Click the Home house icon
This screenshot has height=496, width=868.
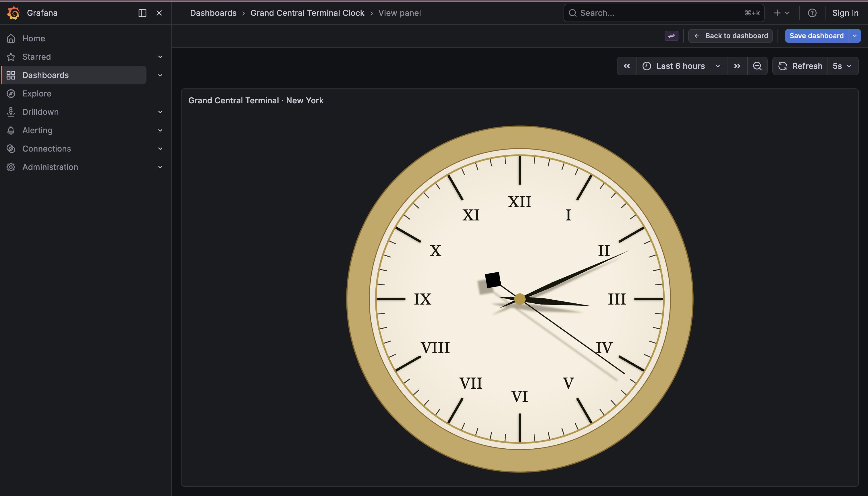11,38
